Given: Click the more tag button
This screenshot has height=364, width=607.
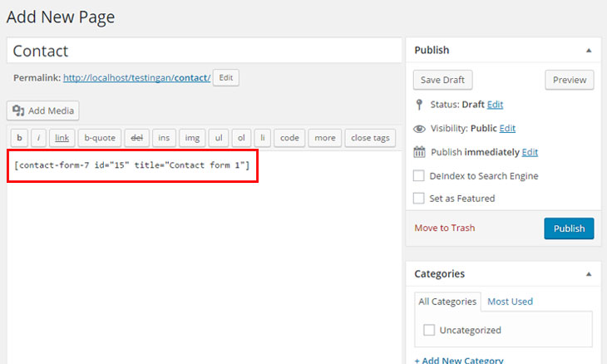Looking at the screenshot, I should click(325, 138).
